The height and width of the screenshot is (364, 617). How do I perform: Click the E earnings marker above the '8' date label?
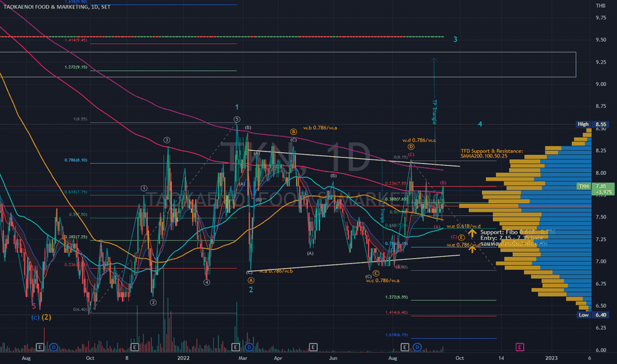coord(134,347)
